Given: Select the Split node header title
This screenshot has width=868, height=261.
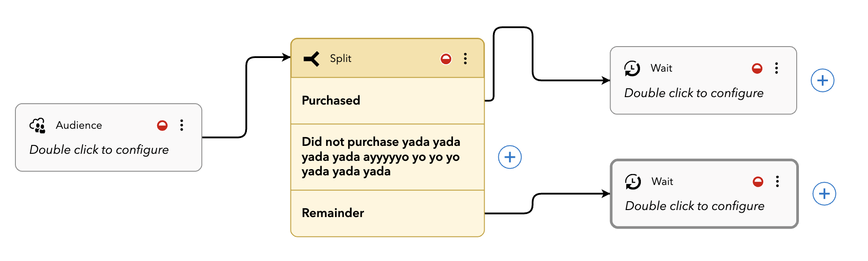Looking at the screenshot, I should 341,58.
